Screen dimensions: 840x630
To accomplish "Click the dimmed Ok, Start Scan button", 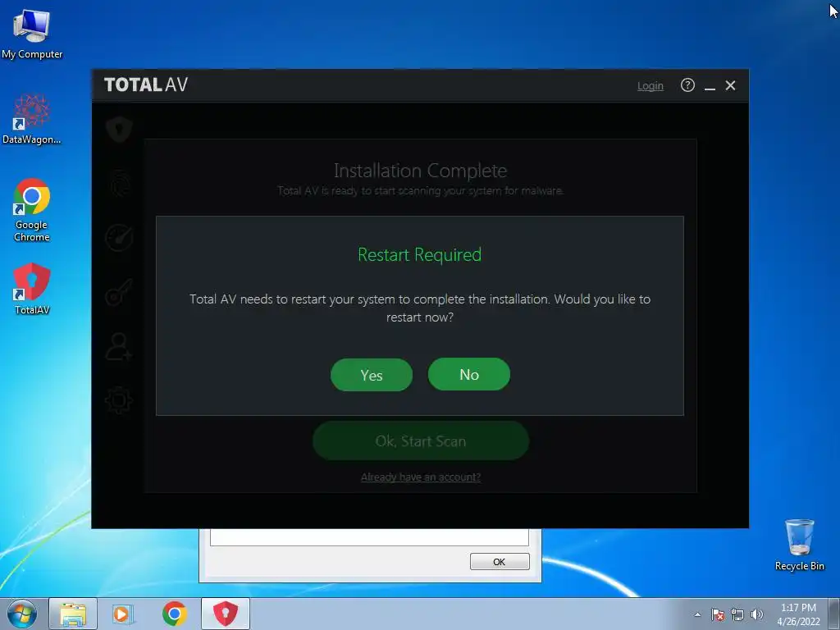I will (x=421, y=441).
